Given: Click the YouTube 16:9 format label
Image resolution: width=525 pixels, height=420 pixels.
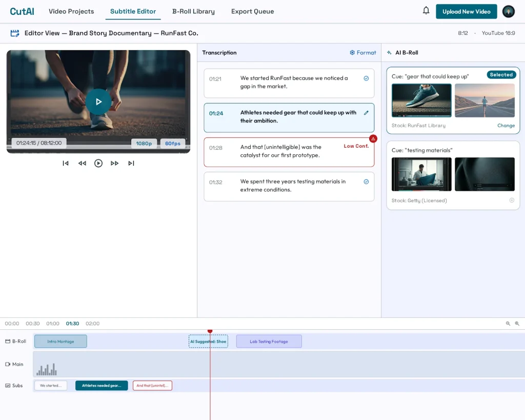Looking at the screenshot, I should tap(498, 33).
